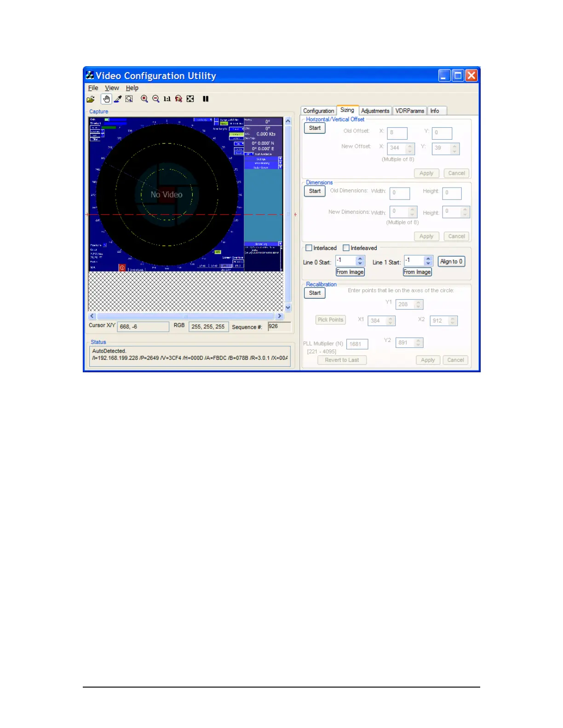Click the Sequence # field
This screenshot has width=563, height=728.
[x=279, y=326]
